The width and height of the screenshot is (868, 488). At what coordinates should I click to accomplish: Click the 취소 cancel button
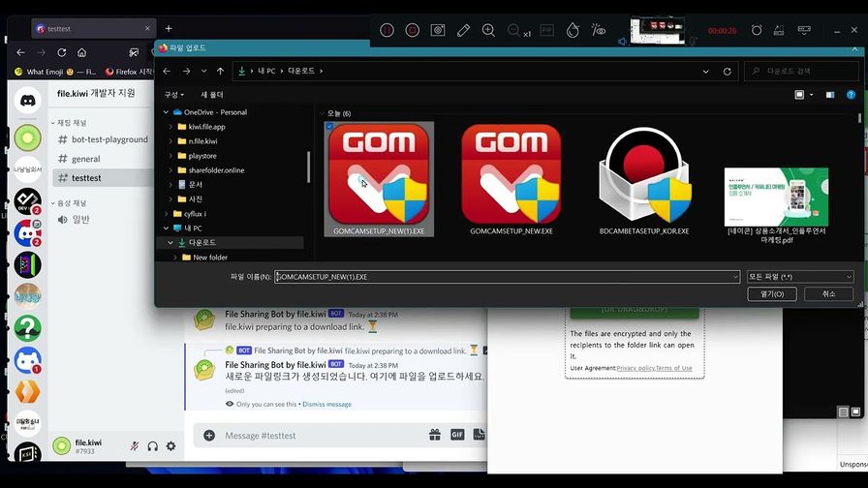coord(828,293)
